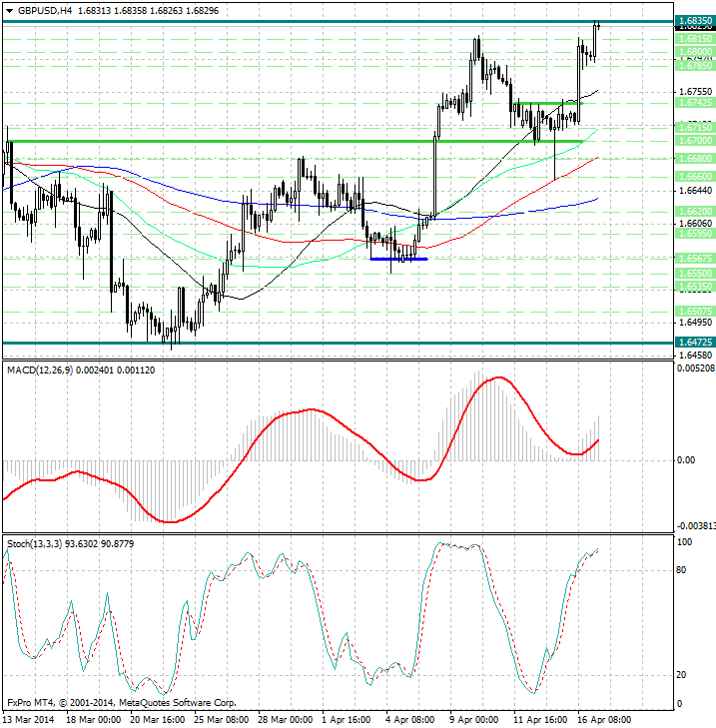Screen dimensions: 716x728
Task: Select the 1.64725 price level label
Action: 692,343
